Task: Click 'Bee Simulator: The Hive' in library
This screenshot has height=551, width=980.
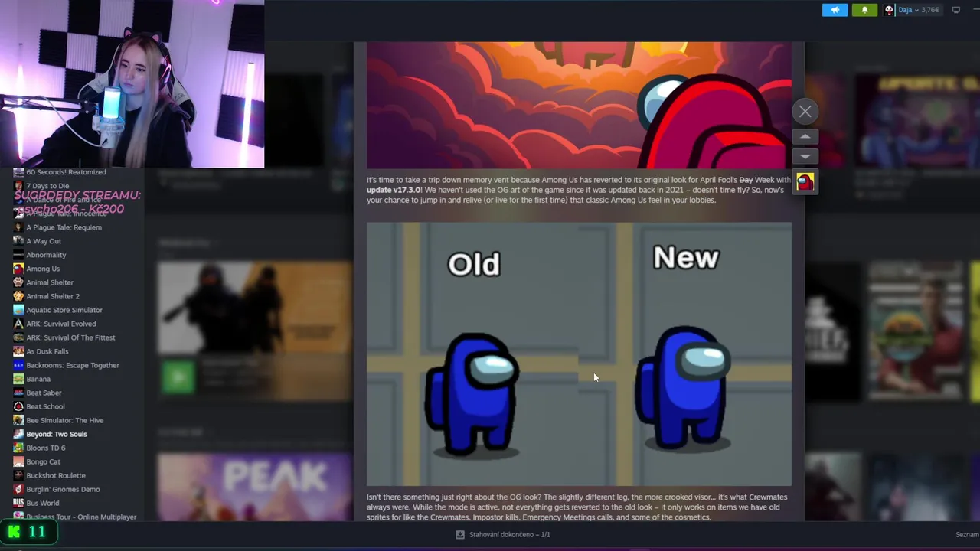Action: (x=64, y=420)
